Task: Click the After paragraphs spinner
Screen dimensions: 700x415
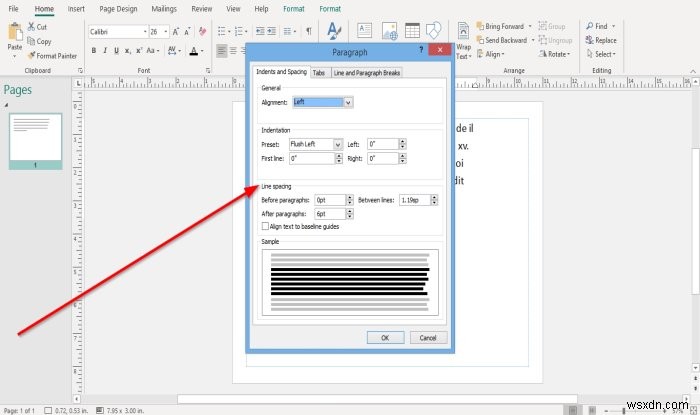Action: click(x=350, y=214)
